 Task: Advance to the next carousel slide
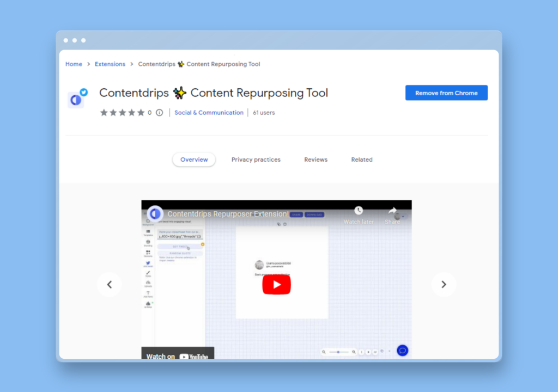pos(444,284)
